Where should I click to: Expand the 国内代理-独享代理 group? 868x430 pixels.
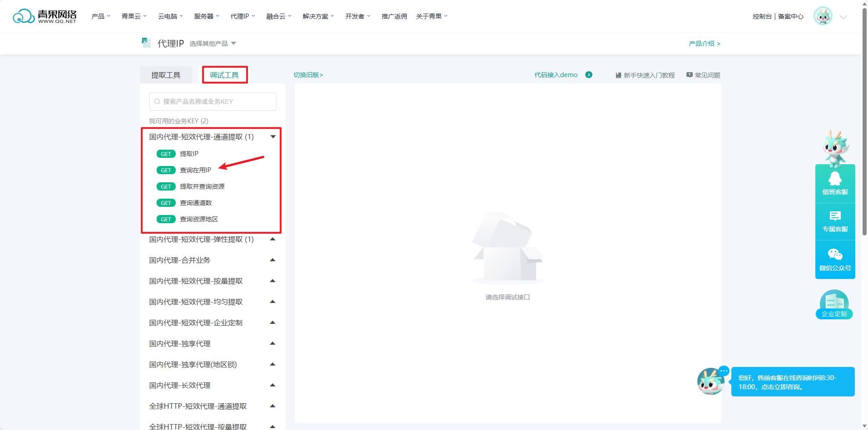273,344
